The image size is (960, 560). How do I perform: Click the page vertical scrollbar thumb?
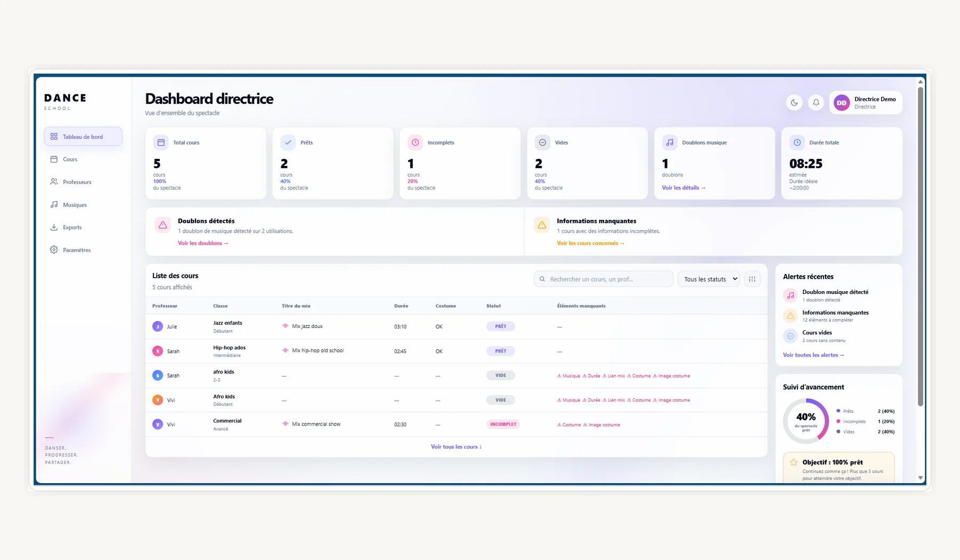coord(921,246)
